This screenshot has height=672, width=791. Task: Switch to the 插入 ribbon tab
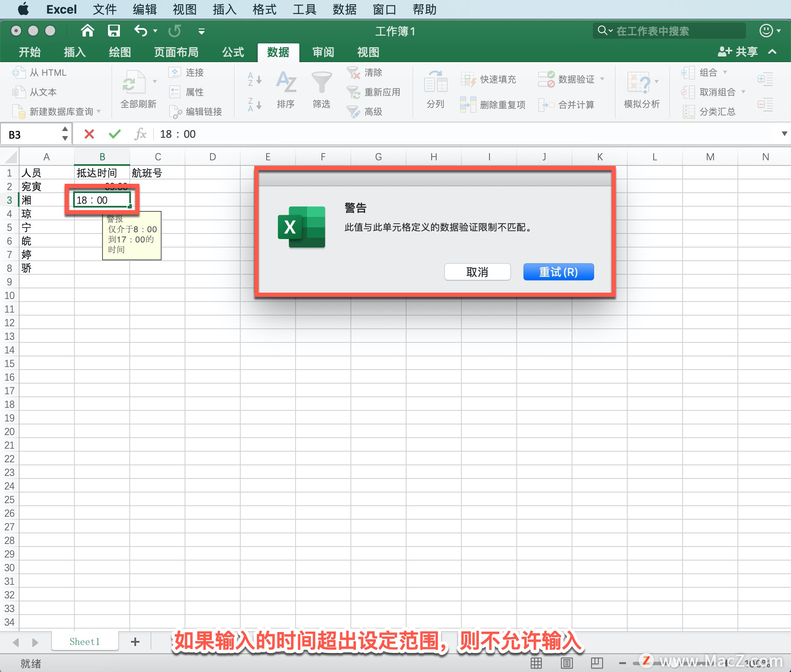(x=75, y=52)
